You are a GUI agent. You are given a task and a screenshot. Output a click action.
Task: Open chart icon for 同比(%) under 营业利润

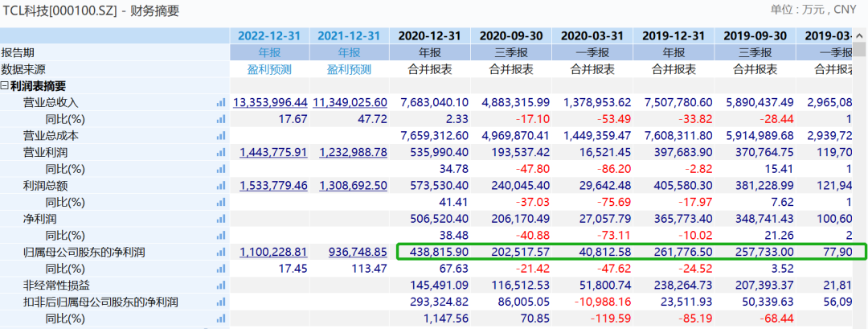tap(222, 169)
